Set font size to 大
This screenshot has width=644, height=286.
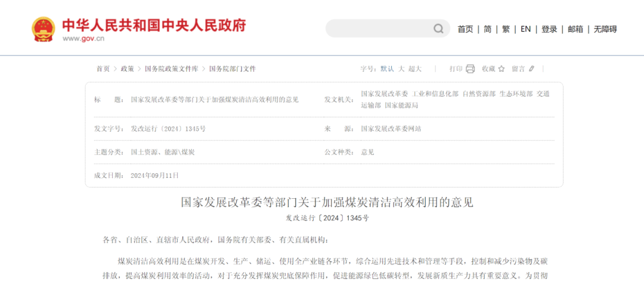point(401,69)
